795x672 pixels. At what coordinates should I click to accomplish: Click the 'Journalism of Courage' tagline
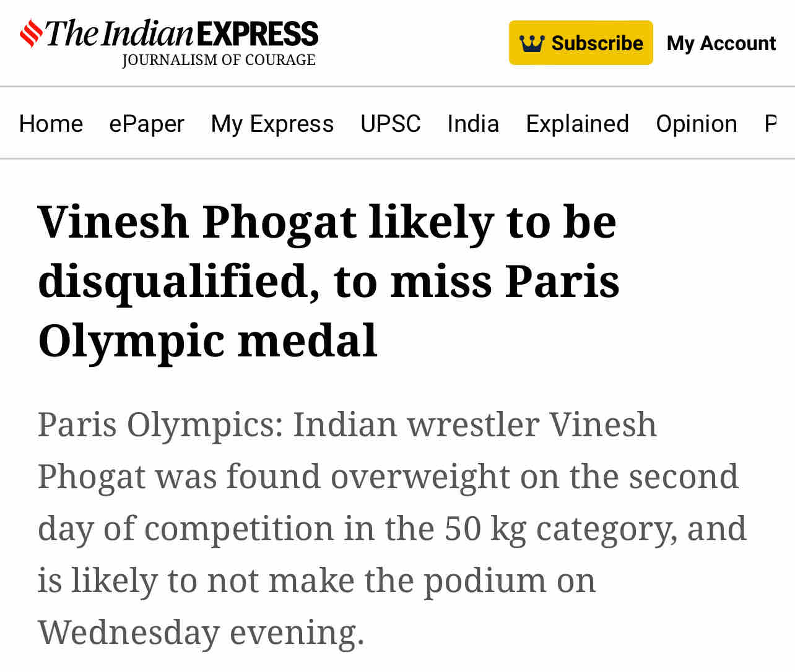[x=219, y=60]
